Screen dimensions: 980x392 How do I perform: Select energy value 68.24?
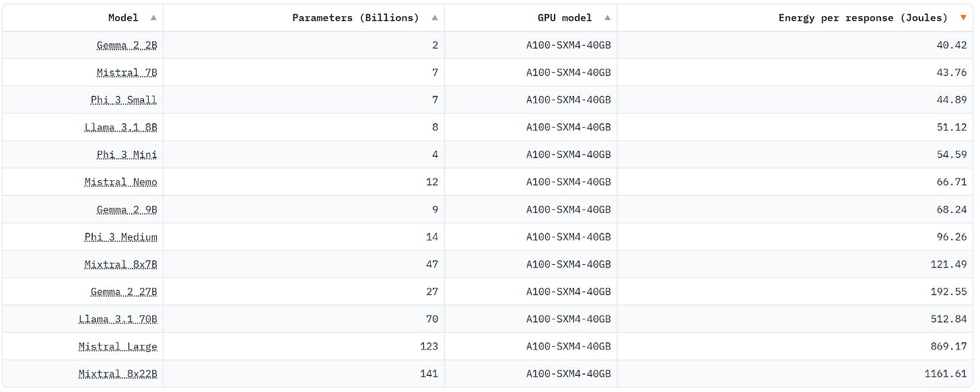[x=952, y=210]
